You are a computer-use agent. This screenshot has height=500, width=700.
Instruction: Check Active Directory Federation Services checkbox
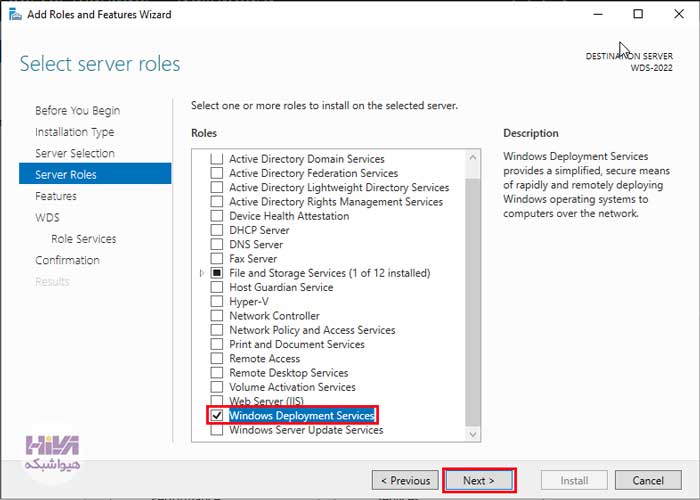(217, 173)
